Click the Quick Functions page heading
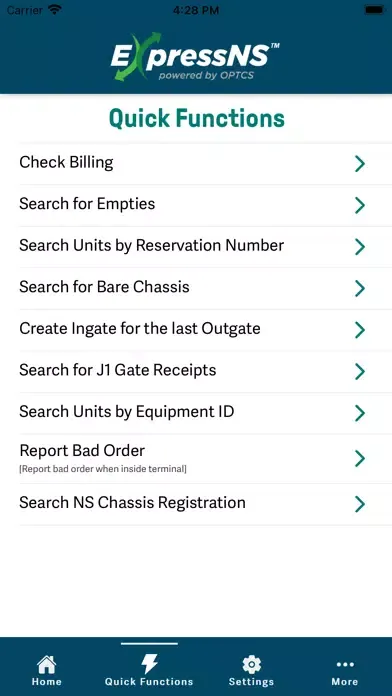The height and width of the screenshot is (696, 392). click(x=197, y=119)
